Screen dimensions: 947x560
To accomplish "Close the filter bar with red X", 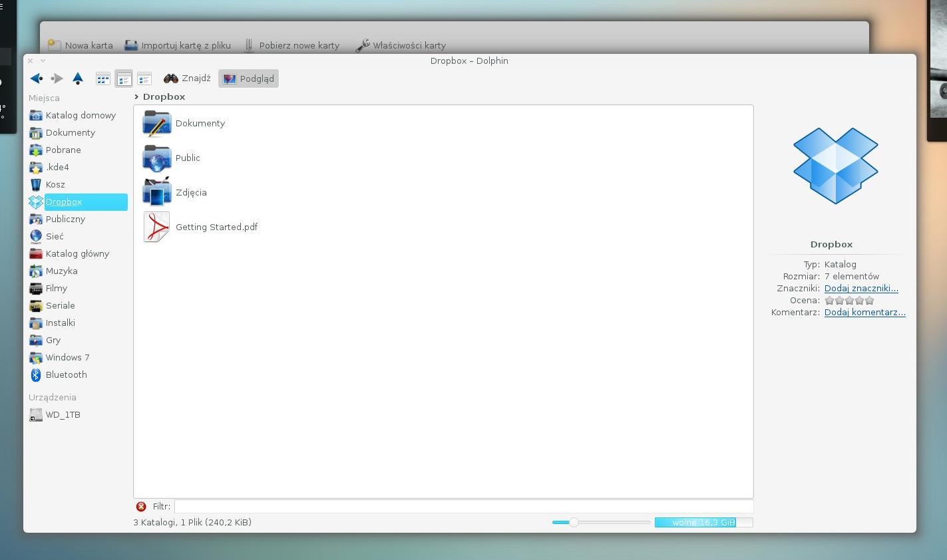I will click(x=141, y=506).
